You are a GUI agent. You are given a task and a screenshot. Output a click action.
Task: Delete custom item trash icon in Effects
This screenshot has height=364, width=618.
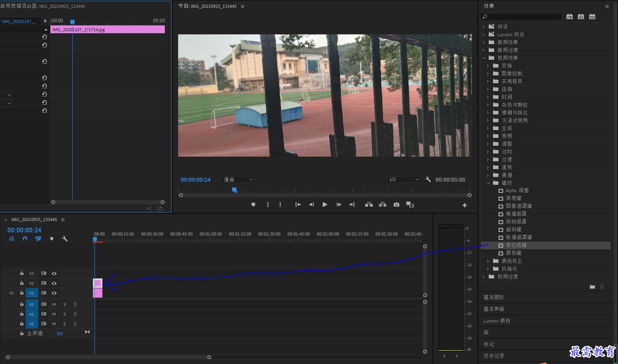602,287
